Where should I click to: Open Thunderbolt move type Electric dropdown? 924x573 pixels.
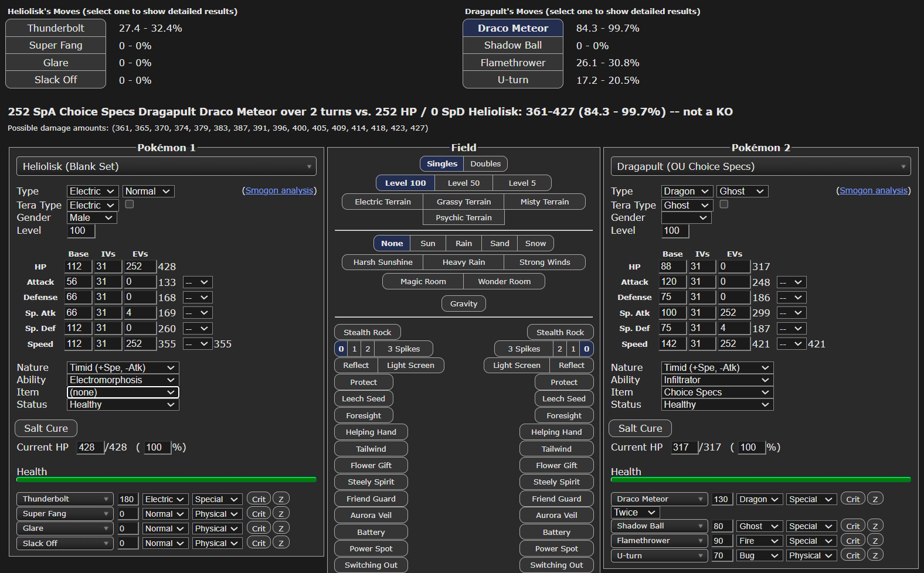pos(165,499)
